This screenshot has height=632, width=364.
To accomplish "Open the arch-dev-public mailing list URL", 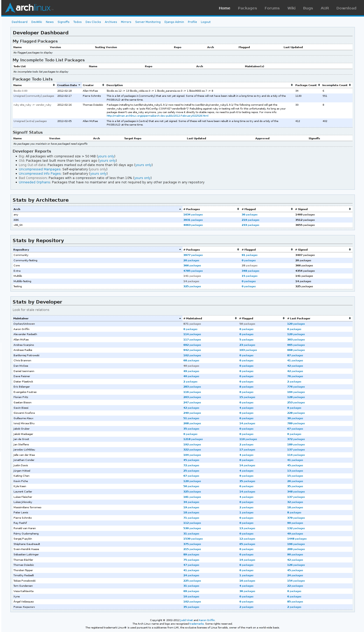I will [157, 116].
